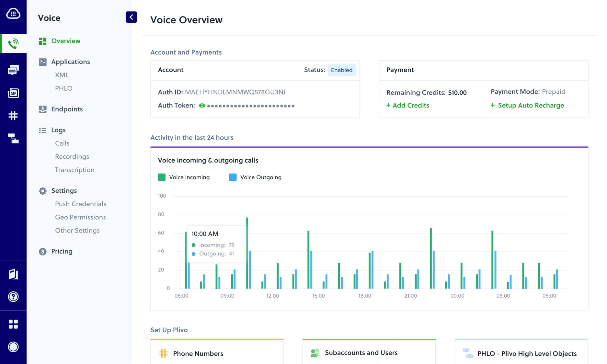Click Add Credits
Viewport: 607px width, 364px height.
[x=407, y=105]
